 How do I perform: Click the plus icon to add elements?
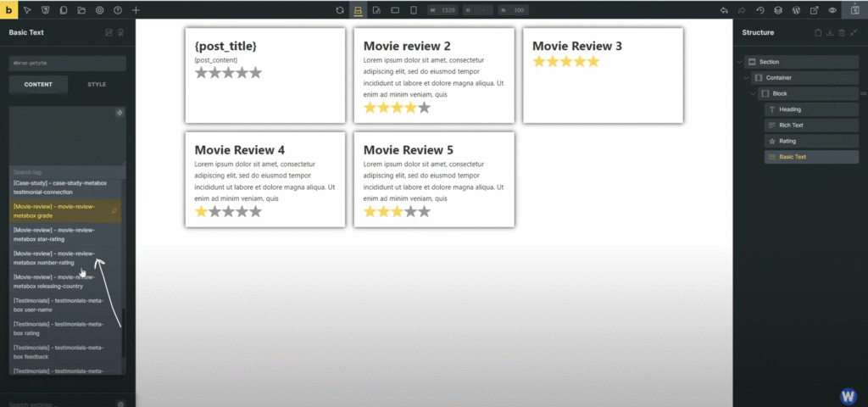(x=136, y=10)
